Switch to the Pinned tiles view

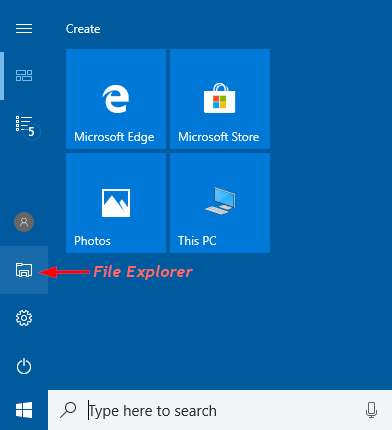[24, 76]
